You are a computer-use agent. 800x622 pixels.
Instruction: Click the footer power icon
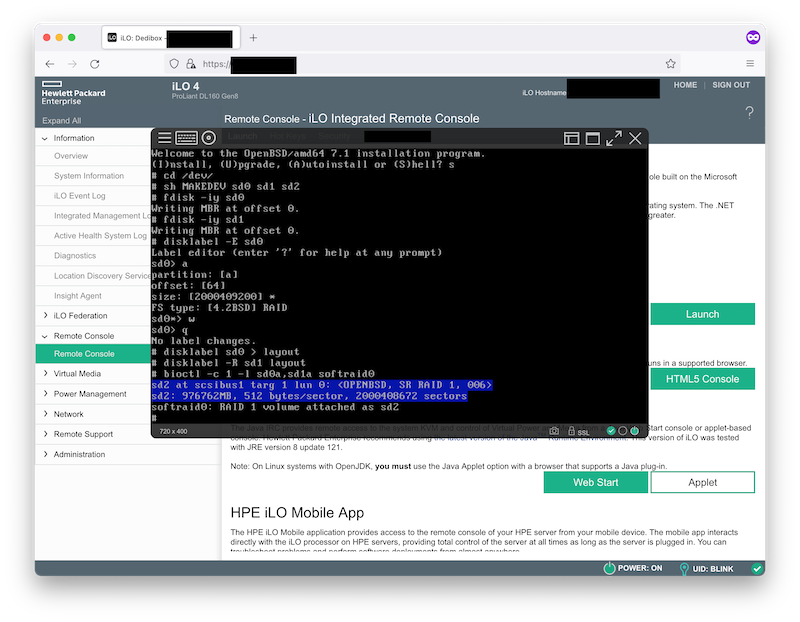click(x=609, y=568)
